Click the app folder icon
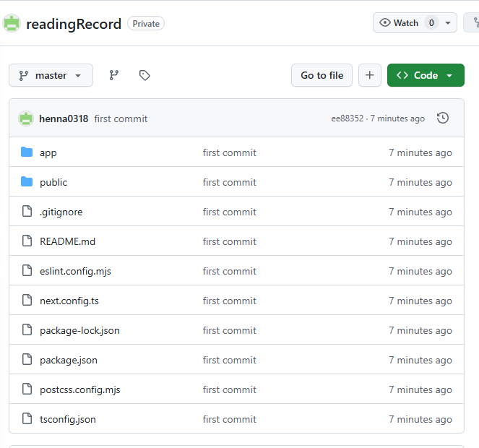Image resolution: width=479 pixels, height=448 pixels. pyautogui.click(x=27, y=152)
